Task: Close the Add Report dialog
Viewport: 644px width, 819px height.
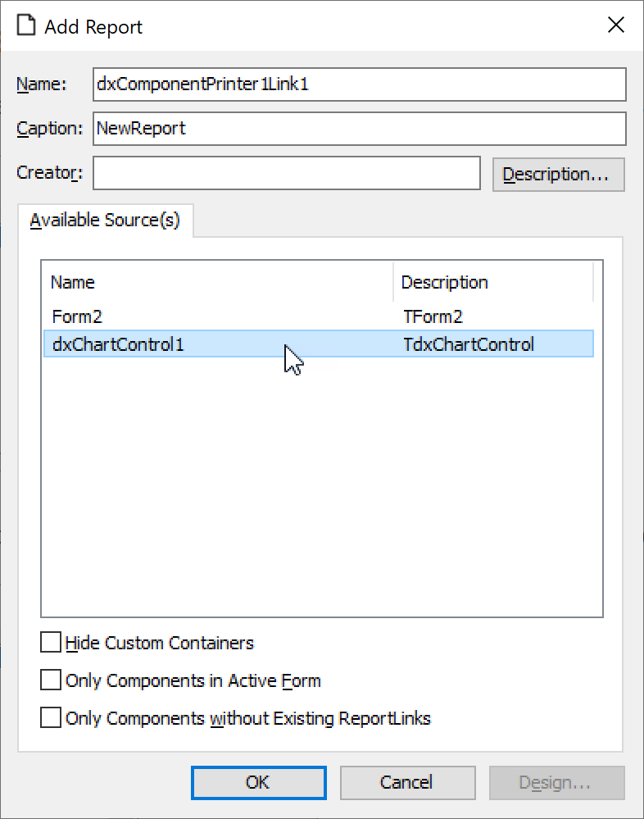Action: coord(615,25)
